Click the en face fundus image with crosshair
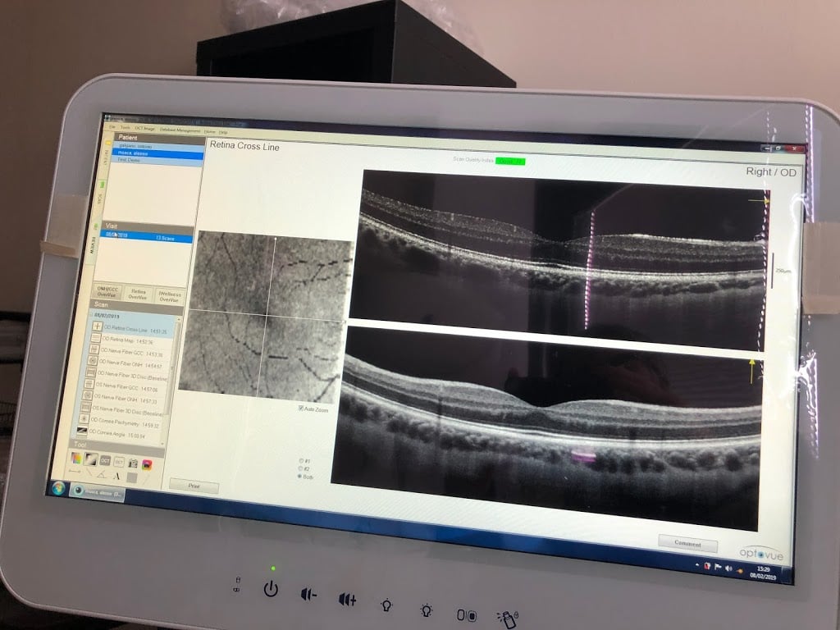 coord(266,317)
